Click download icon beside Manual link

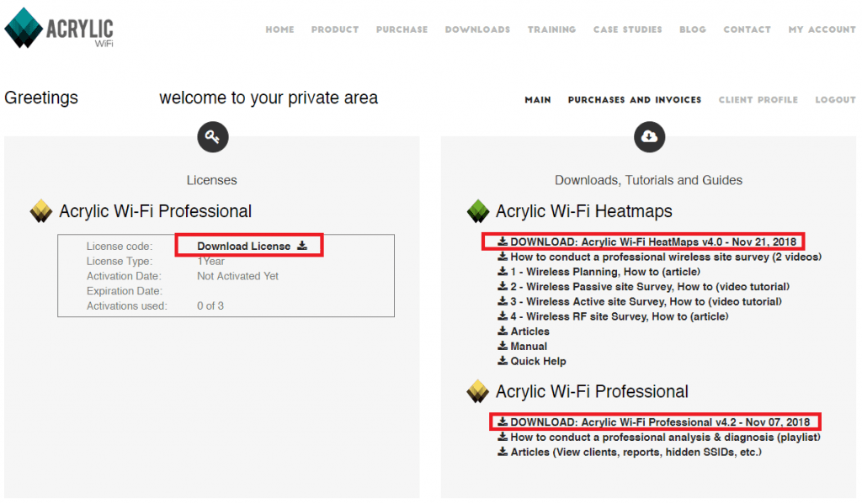point(503,346)
